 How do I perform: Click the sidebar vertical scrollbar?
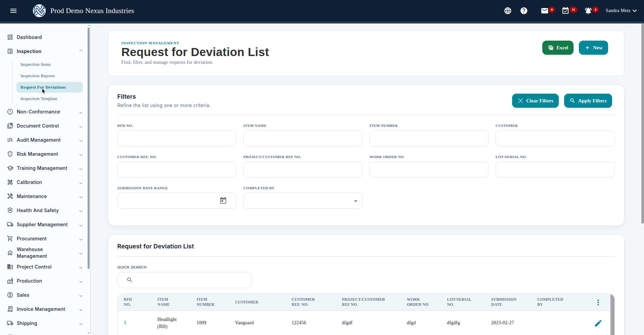point(89,148)
